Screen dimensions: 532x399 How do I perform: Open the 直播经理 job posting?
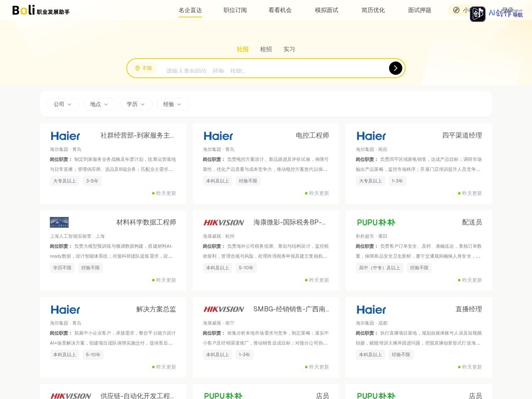[x=469, y=309]
